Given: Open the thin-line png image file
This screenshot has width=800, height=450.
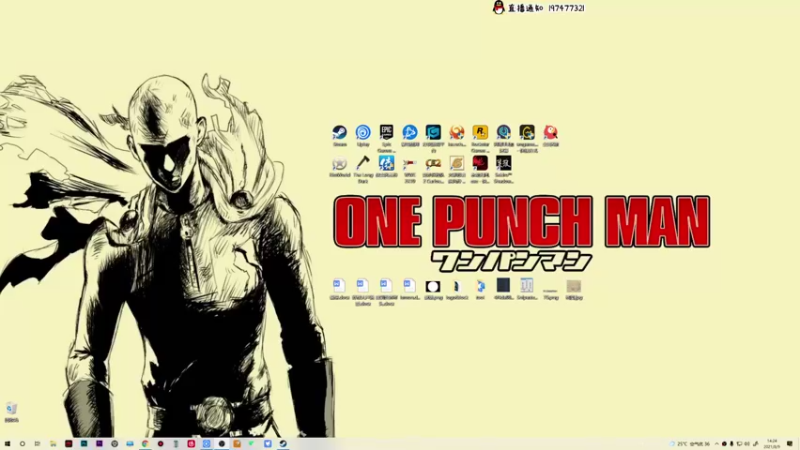Looking at the screenshot, I should [551, 292].
